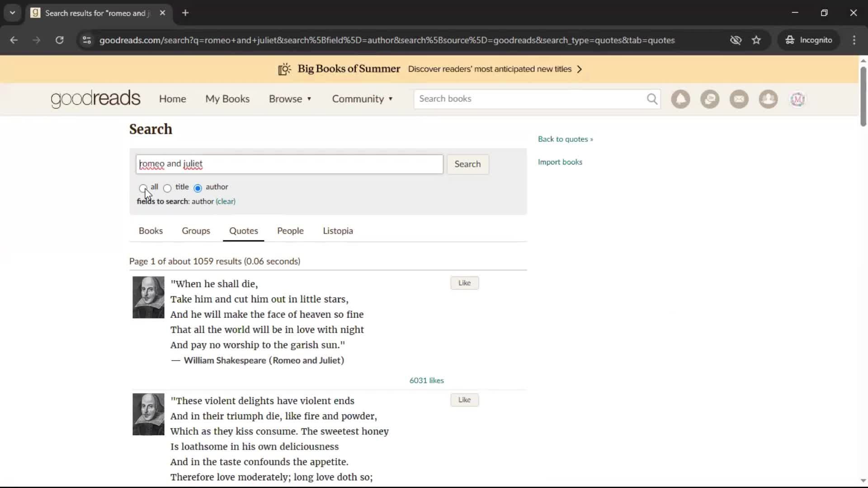Expand the Browse dropdown menu

point(290,99)
